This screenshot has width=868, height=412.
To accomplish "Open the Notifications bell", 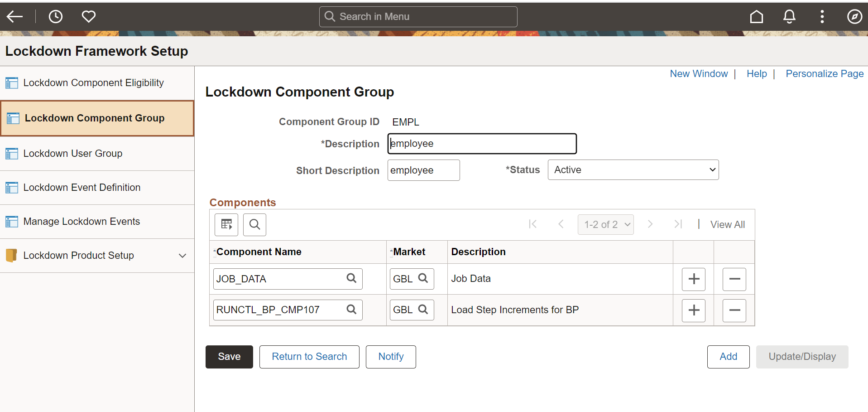I will point(789,16).
